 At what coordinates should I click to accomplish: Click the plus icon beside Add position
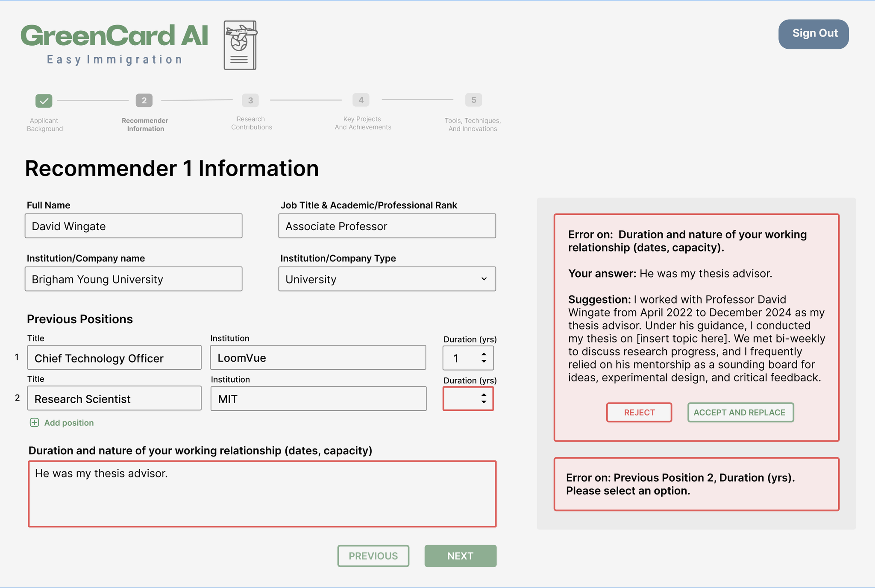[34, 422]
